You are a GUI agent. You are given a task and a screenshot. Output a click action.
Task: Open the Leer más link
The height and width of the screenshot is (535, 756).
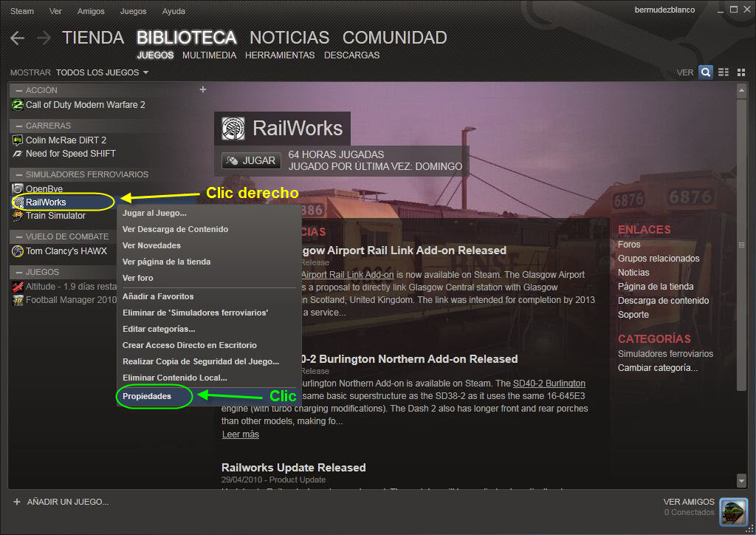click(x=241, y=435)
